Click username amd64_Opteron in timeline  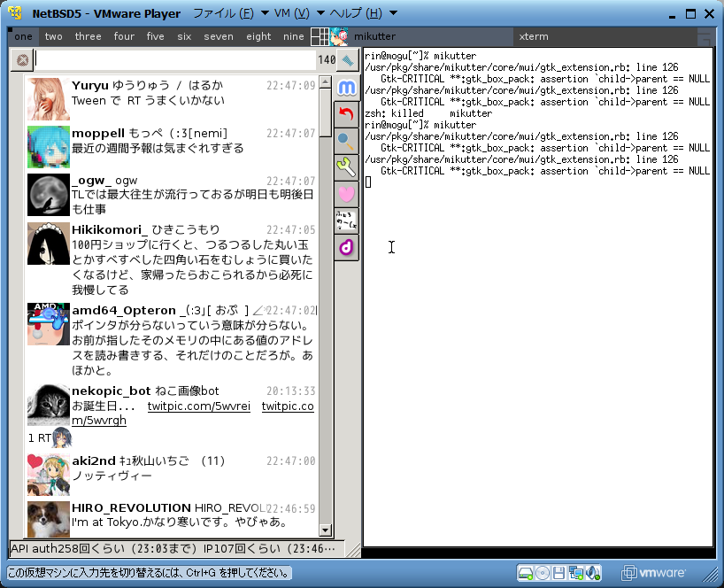click(x=124, y=311)
